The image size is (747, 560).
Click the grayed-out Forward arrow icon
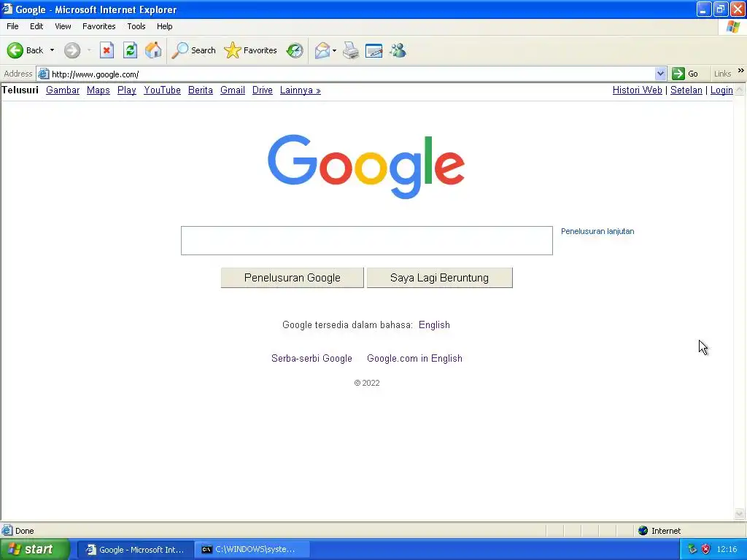click(72, 50)
